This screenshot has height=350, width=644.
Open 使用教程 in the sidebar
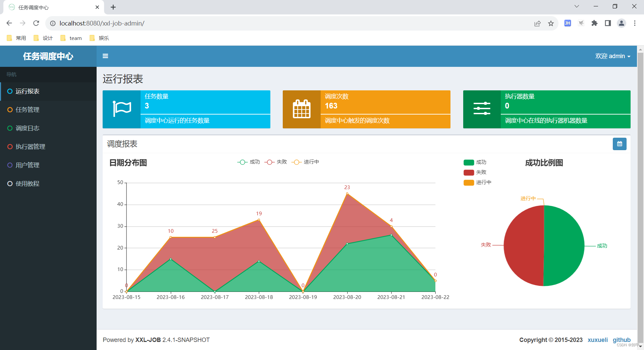[x=48, y=184]
